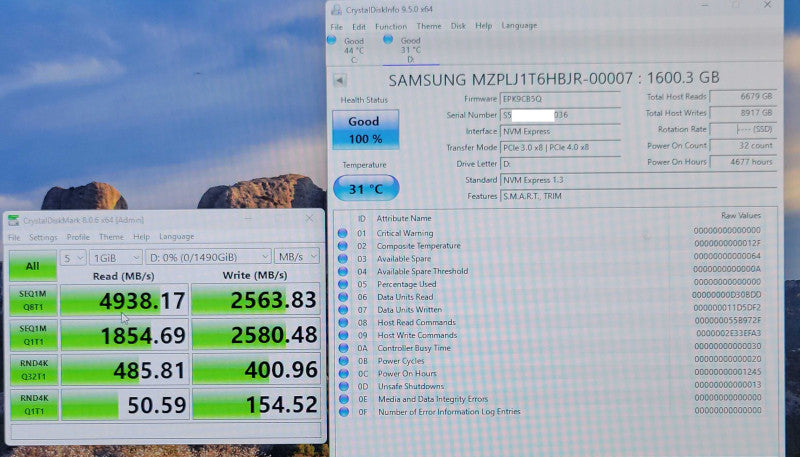Select the C: Good 44 °C disk tab

[353, 50]
